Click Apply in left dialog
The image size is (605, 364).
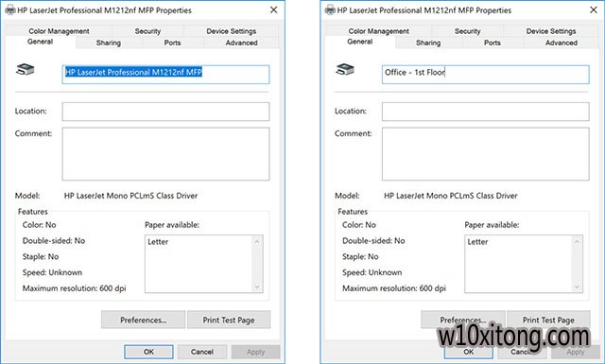(255, 352)
